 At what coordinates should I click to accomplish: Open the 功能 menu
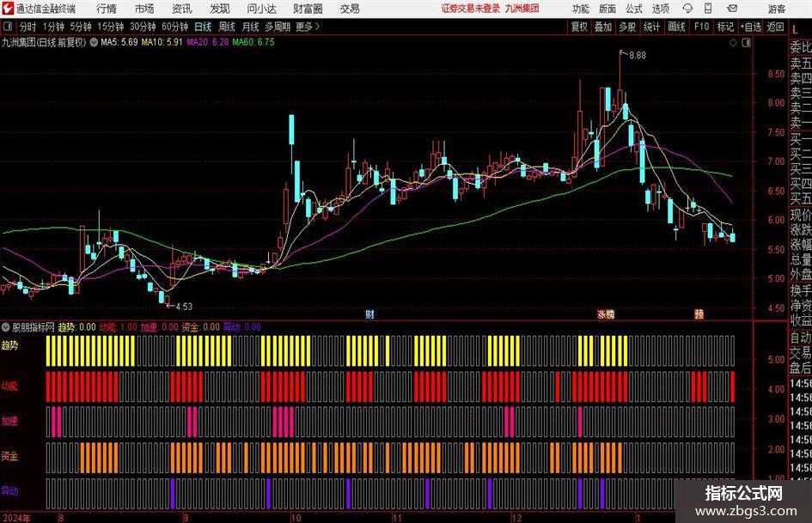click(x=581, y=9)
